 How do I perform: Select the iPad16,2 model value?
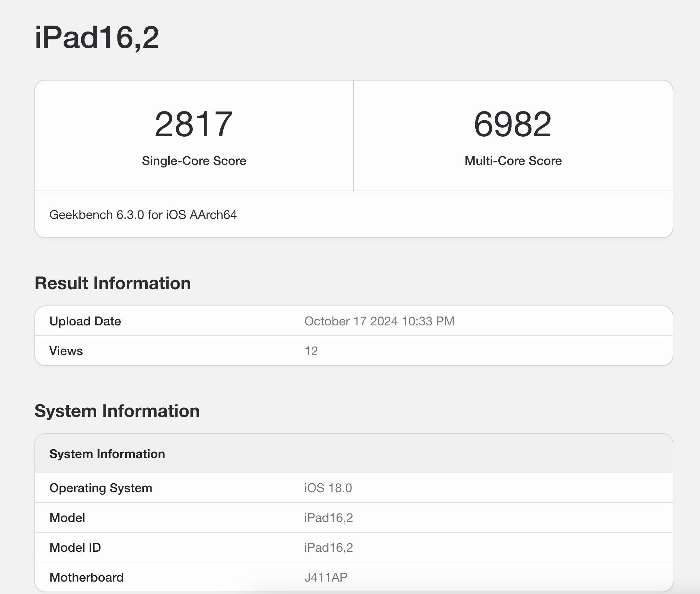[329, 517]
